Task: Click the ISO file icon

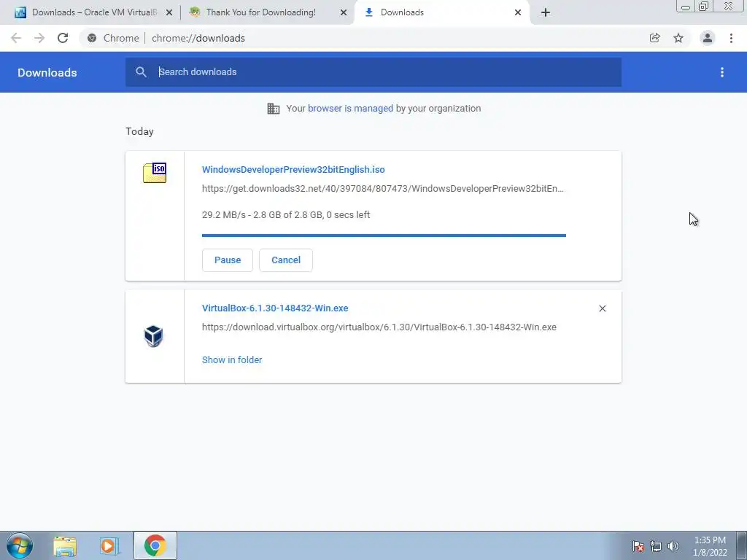Action: [155, 172]
